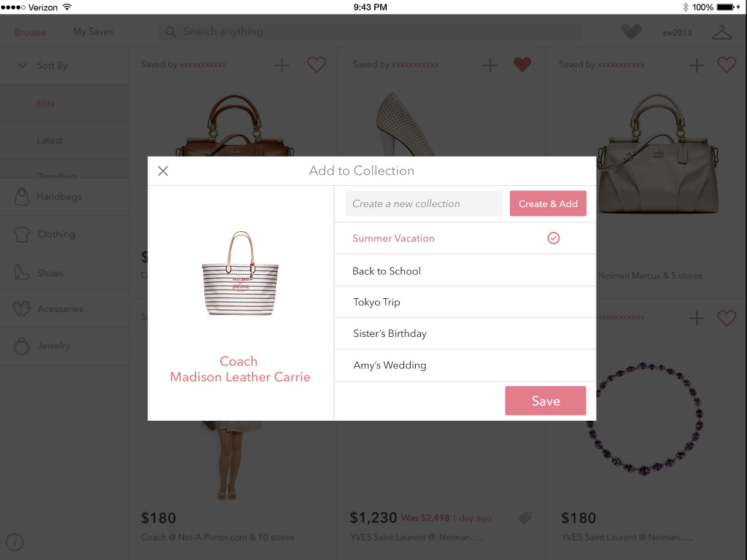Collapse the Sort By chevron
This screenshot has height=560, width=747.
(23, 65)
